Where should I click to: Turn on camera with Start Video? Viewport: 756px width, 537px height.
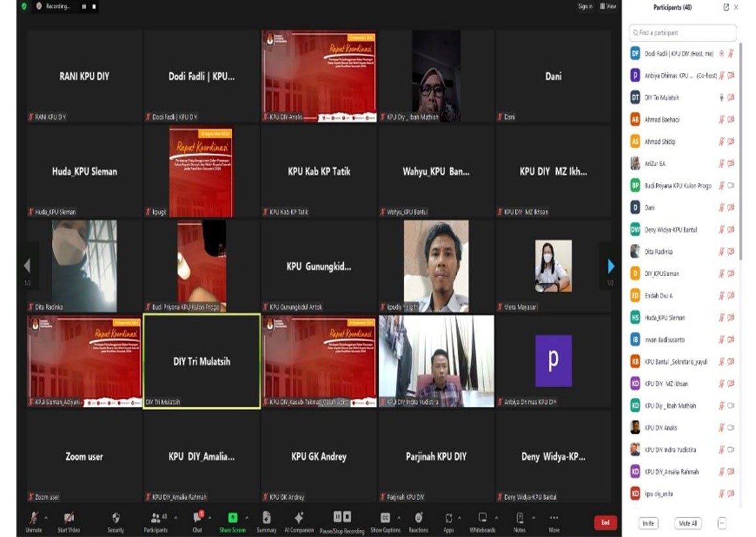pos(69,518)
